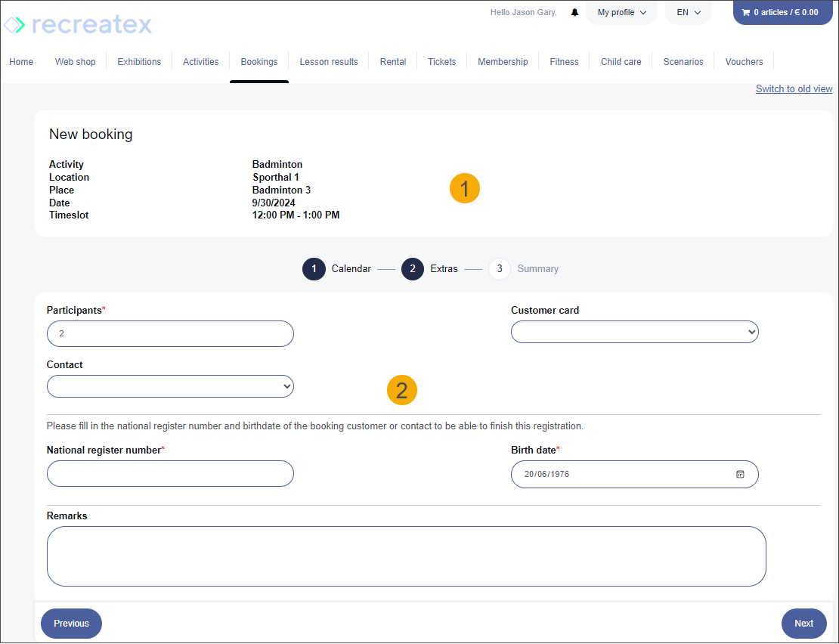839x644 pixels.
Task: Click step 2 Extras circle
Action: 413,269
